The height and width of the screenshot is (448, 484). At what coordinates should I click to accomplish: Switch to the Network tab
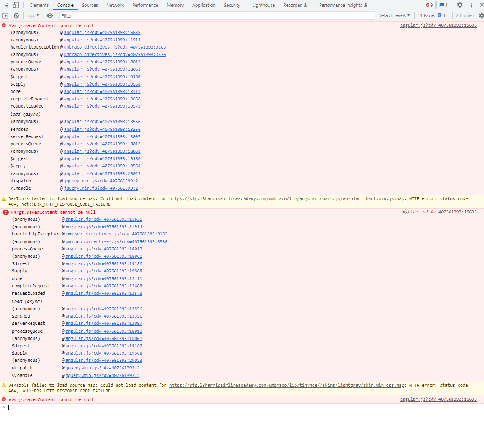coord(115,5)
